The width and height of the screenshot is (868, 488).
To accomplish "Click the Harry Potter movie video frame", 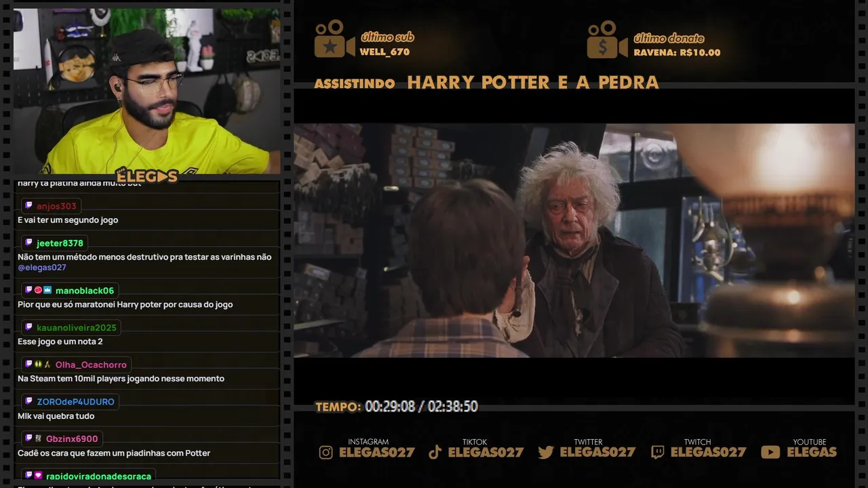I will click(x=574, y=241).
